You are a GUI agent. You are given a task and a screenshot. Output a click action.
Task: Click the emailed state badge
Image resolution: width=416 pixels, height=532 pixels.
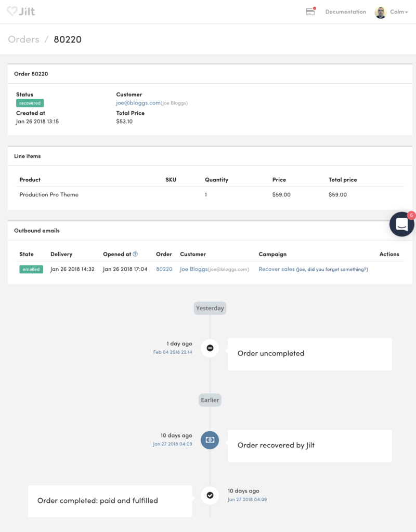coord(31,270)
